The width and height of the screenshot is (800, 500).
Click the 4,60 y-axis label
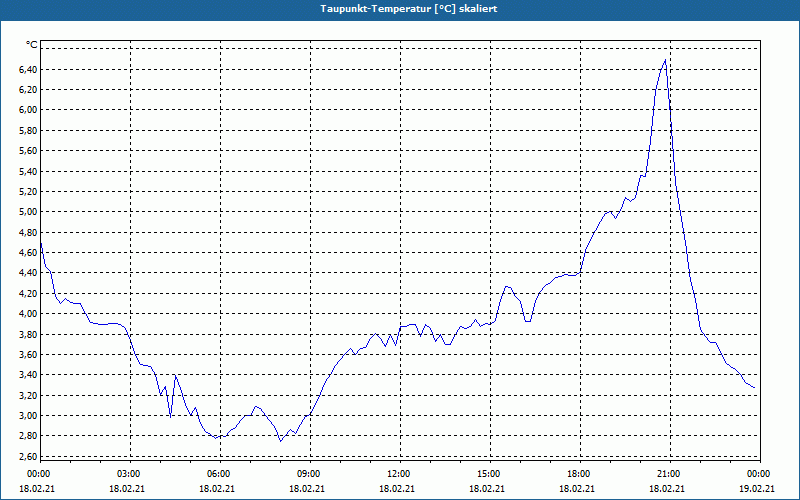pos(28,253)
